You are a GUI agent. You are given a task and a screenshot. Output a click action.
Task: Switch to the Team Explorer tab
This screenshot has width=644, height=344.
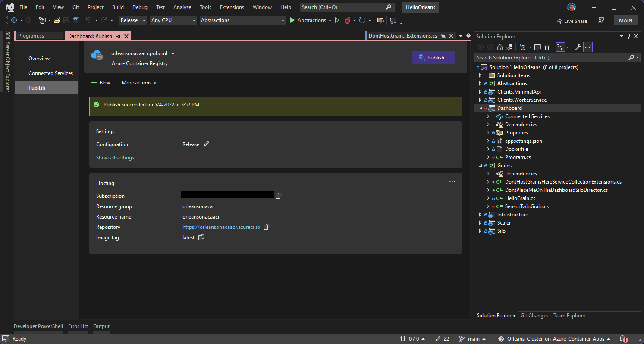pyautogui.click(x=569, y=316)
